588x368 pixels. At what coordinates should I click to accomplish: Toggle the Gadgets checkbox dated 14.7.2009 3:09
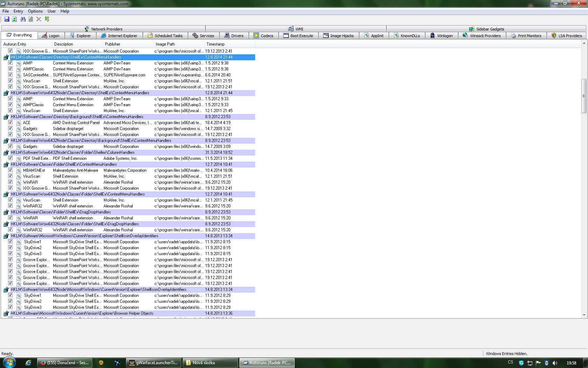10,146
